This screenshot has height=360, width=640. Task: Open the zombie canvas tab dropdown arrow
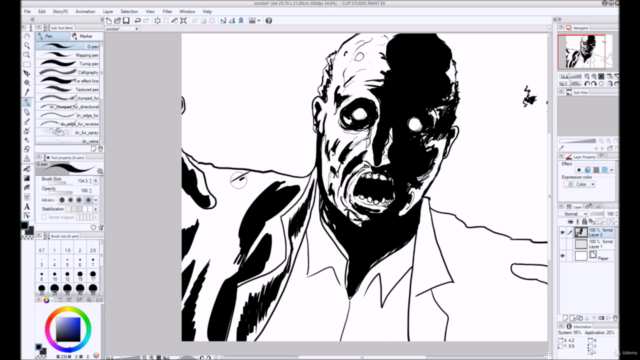tap(137, 29)
